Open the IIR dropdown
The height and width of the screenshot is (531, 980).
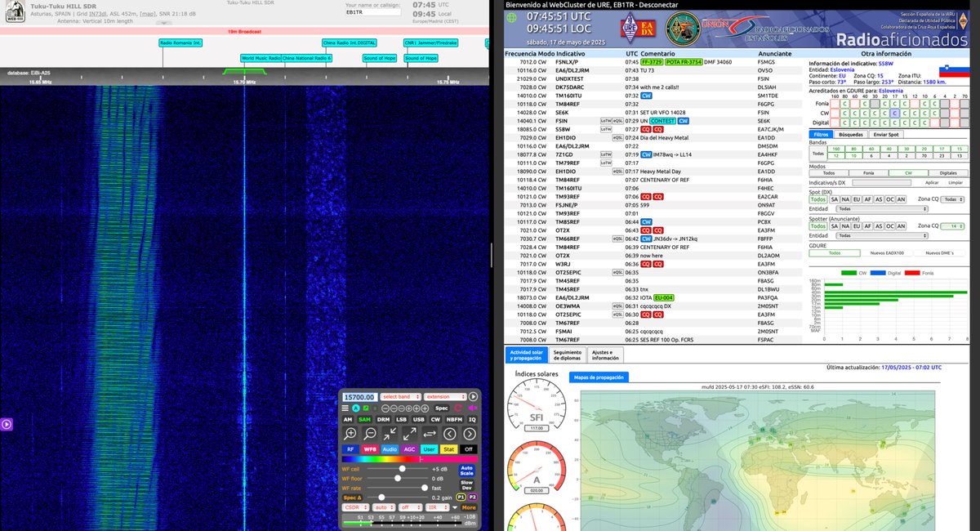[x=438, y=507]
